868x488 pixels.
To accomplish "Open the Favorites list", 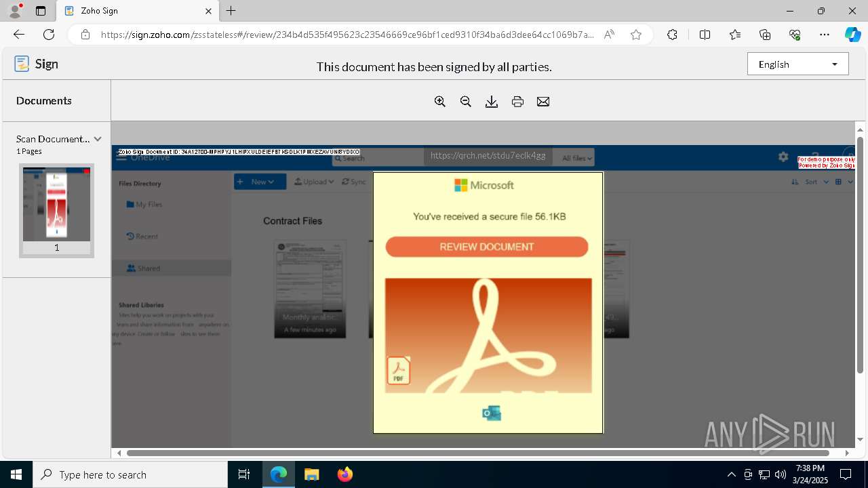I will pos(735,35).
